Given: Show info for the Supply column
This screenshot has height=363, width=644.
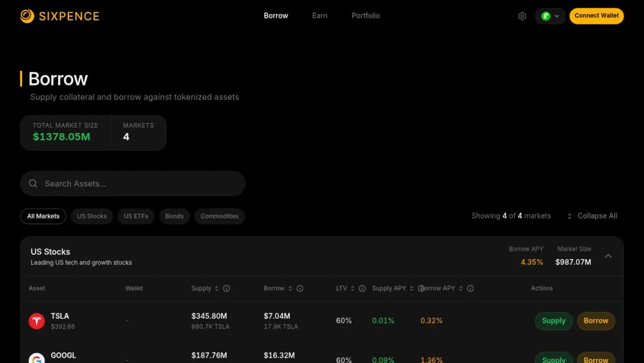Looking at the screenshot, I should 227,288.
